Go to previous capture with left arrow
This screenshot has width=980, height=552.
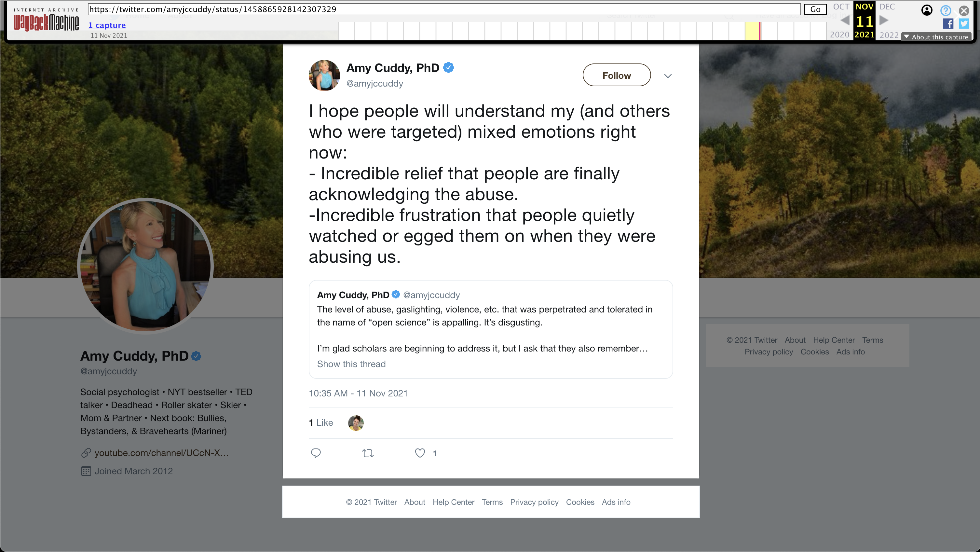tap(845, 20)
